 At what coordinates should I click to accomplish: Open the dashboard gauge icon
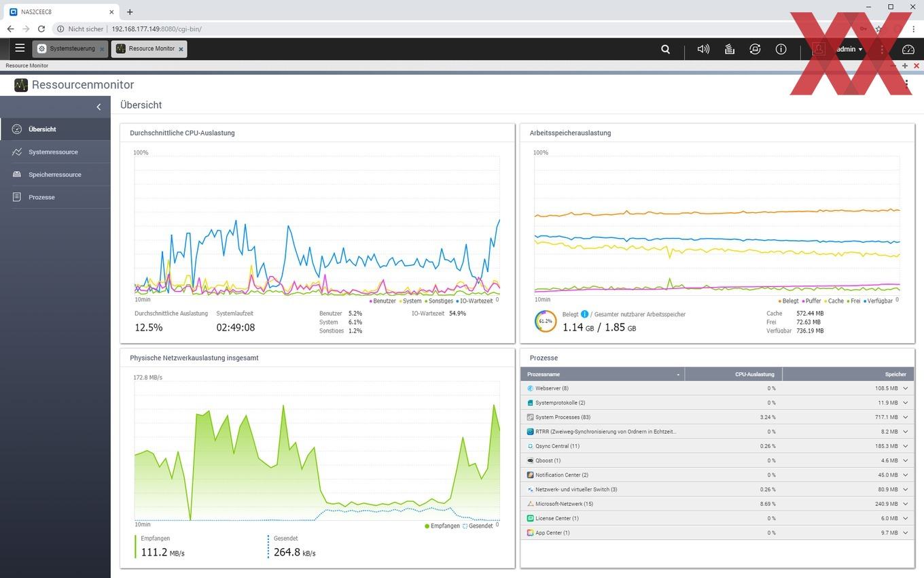pos(908,49)
